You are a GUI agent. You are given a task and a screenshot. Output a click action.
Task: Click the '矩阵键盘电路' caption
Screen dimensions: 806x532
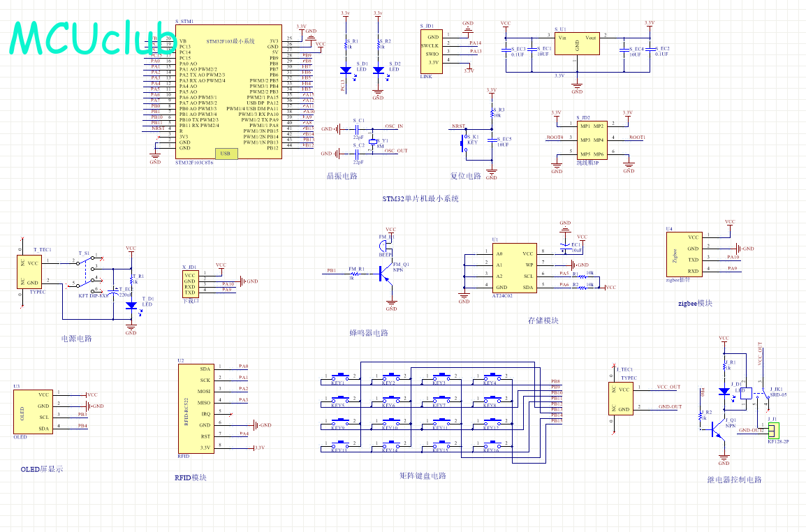423,476
